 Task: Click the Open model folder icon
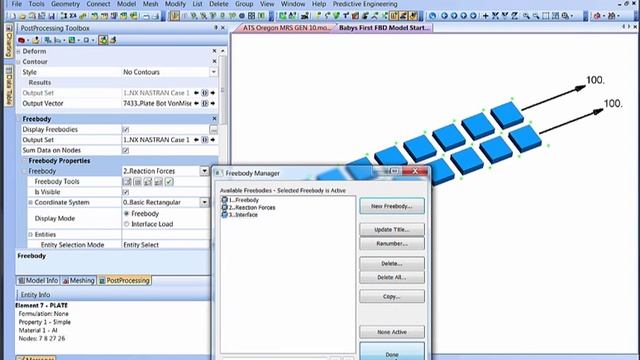click(22, 16)
